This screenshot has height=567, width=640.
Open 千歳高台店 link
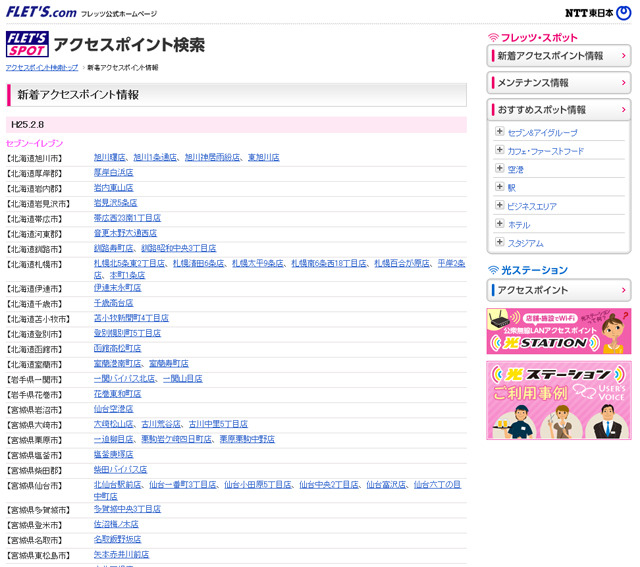[113, 302]
